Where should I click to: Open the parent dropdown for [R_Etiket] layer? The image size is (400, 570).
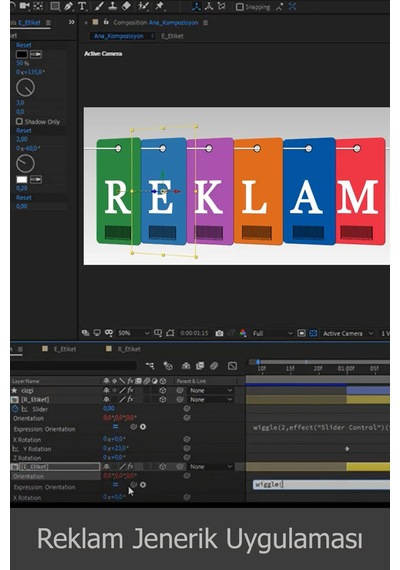(x=211, y=400)
